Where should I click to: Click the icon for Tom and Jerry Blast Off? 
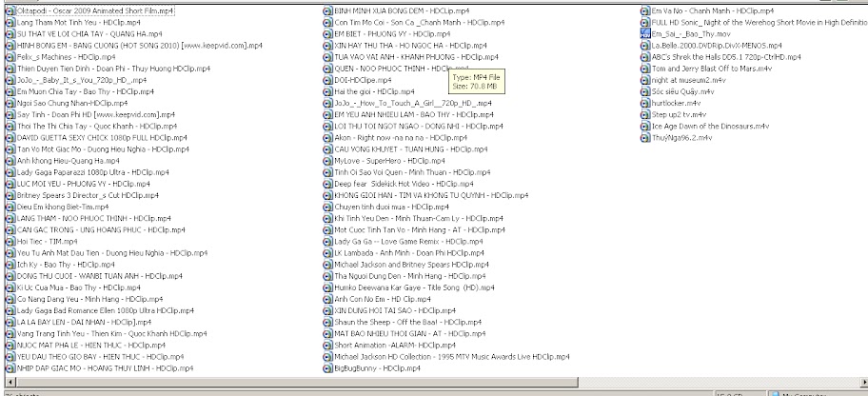[x=645, y=69]
